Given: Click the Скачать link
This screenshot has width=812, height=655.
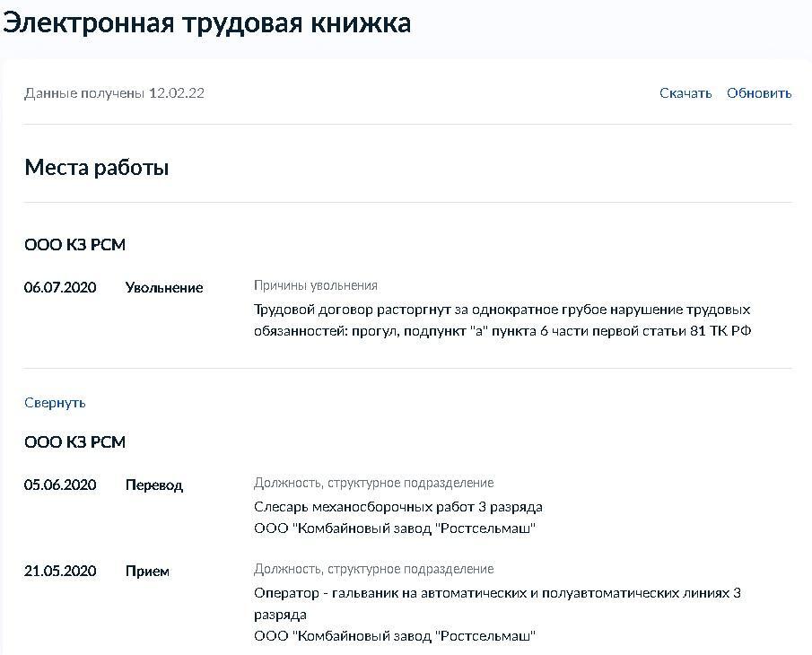Looking at the screenshot, I should pos(685,93).
